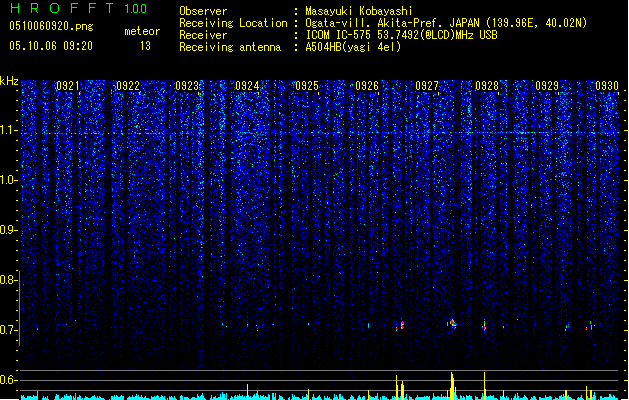Click the 0921 time marker
629x400 pixels.
67,86
